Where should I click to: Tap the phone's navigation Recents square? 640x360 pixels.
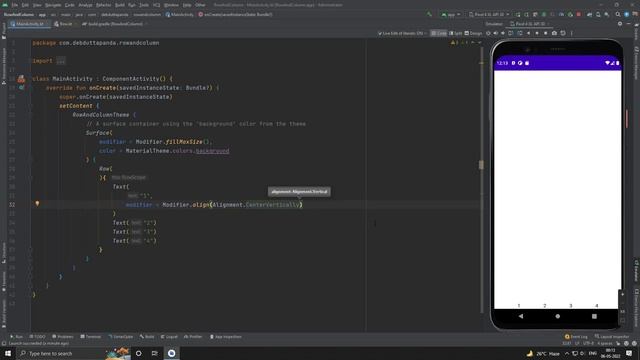click(594, 316)
